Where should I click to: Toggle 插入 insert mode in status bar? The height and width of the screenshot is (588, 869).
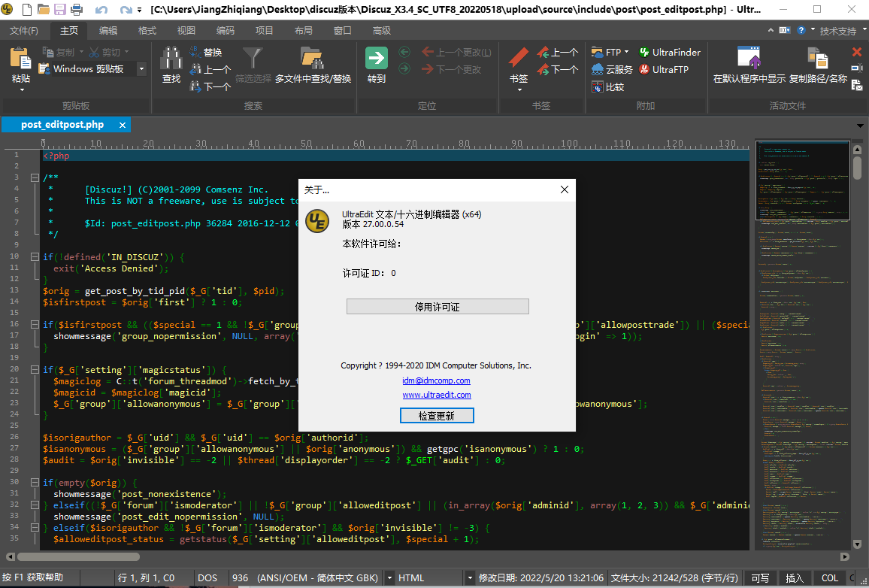tap(795, 578)
